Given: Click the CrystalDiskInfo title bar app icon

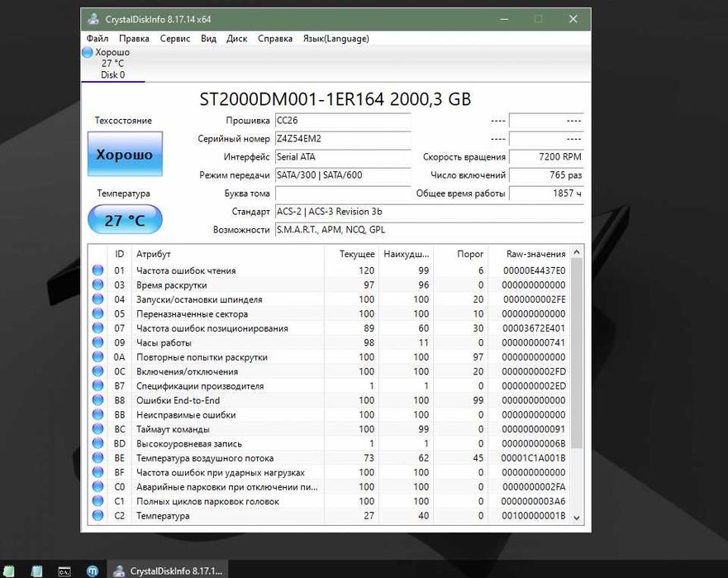Looking at the screenshot, I should coord(93,19).
